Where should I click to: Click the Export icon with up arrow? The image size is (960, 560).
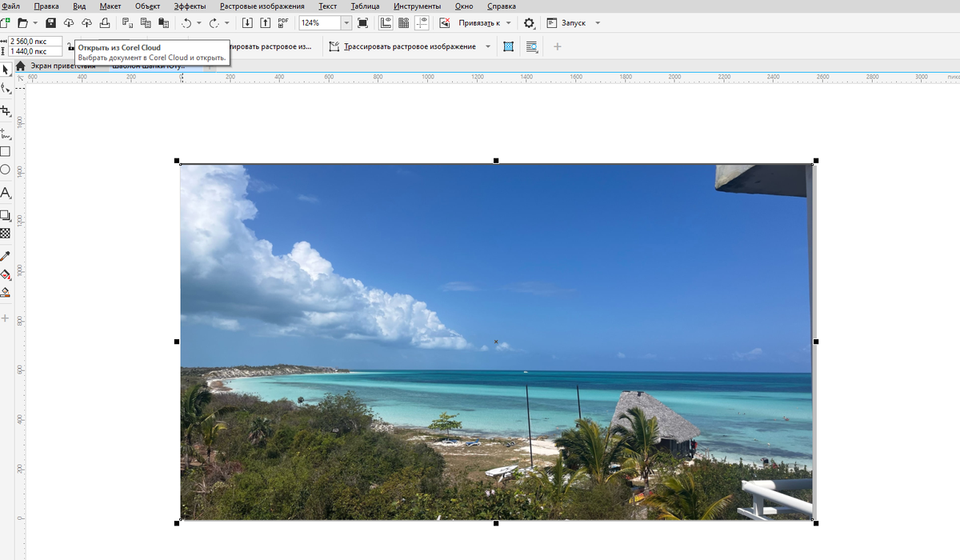point(265,23)
